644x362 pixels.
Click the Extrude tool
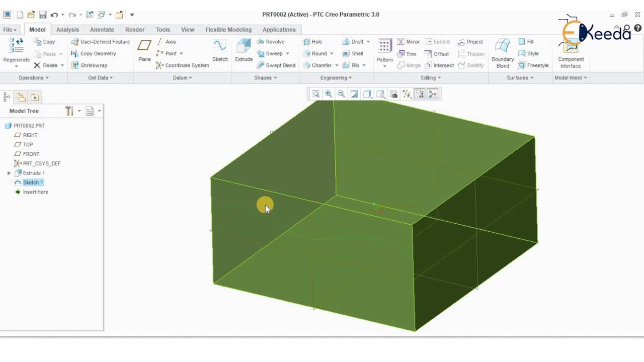pos(244,50)
